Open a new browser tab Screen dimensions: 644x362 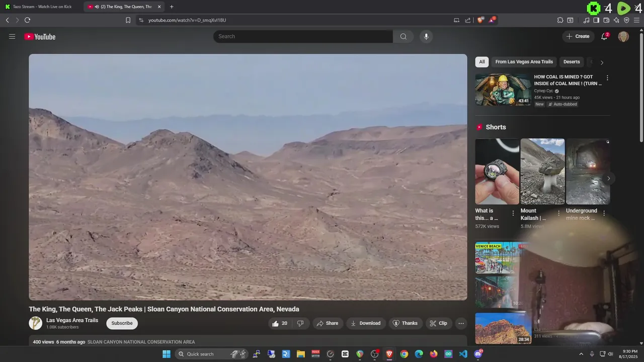[x=172, y=7]
